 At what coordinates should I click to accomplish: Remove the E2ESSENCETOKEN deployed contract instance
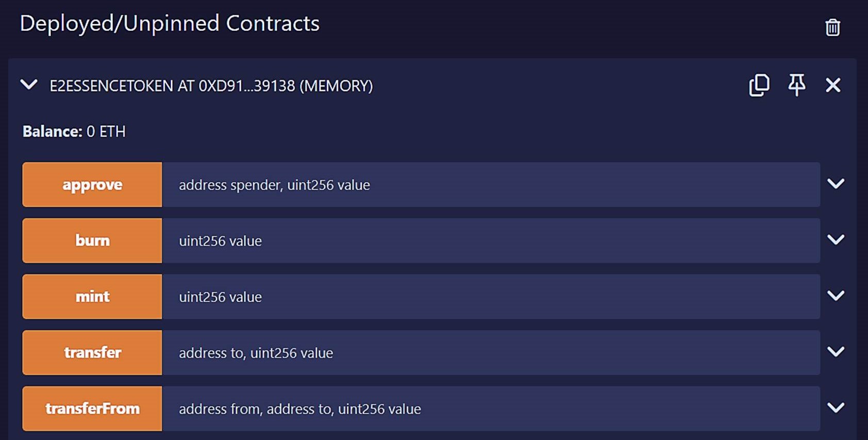(833, 85)
